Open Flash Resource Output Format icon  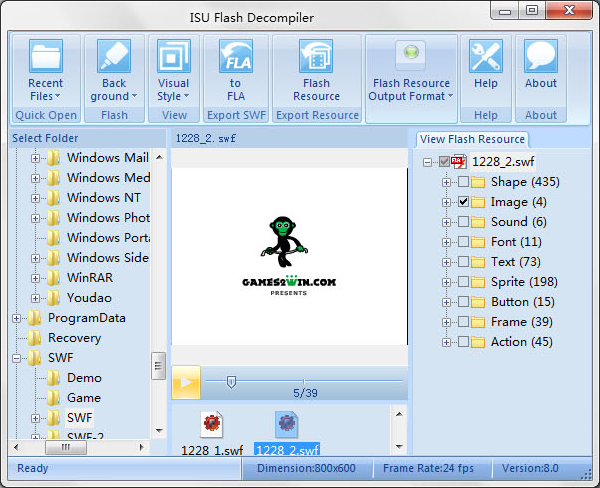pyautogui.click(x=410, y=55)
